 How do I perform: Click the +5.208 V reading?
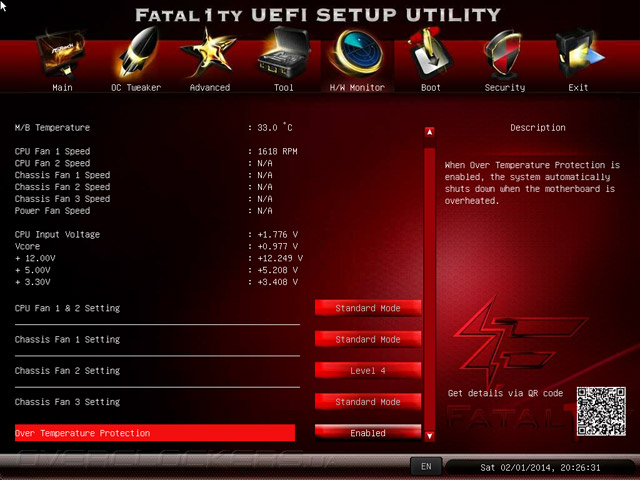[278, 270]
